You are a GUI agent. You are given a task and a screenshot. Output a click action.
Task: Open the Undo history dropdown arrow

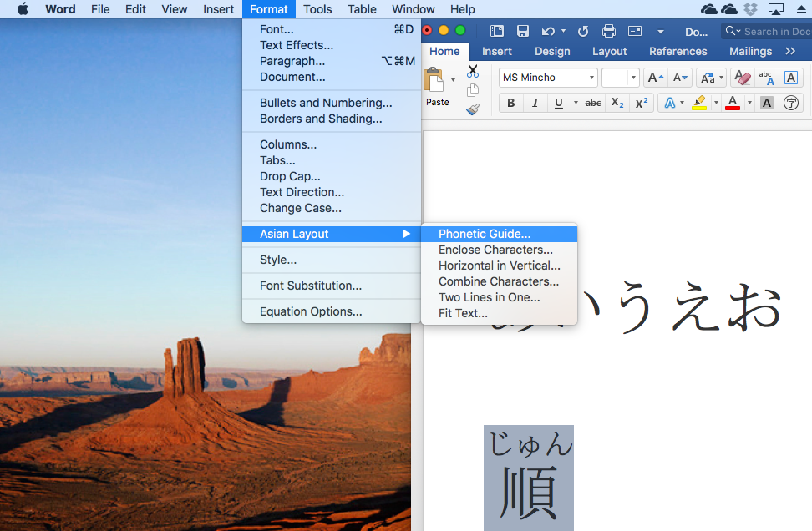[x=563, y=31]
